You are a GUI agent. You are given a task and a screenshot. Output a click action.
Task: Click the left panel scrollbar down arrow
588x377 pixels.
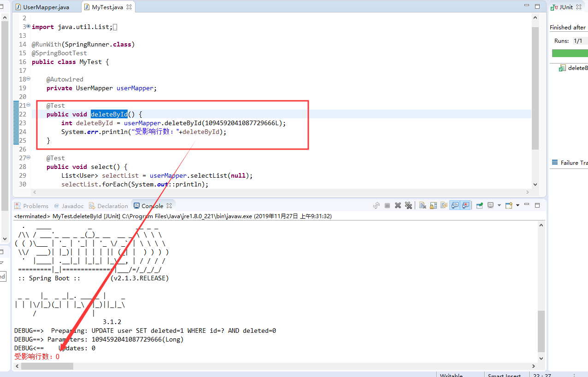click(5, 239)
